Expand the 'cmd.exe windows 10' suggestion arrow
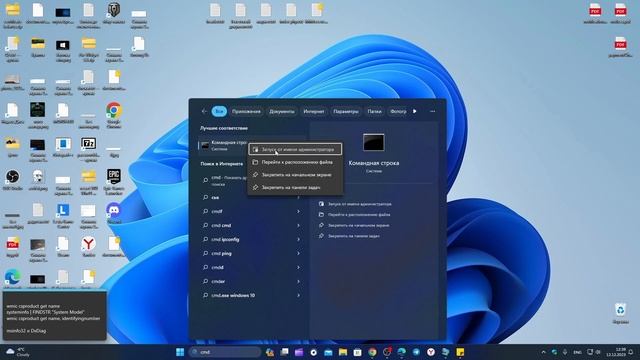 (x=298, y=295)
